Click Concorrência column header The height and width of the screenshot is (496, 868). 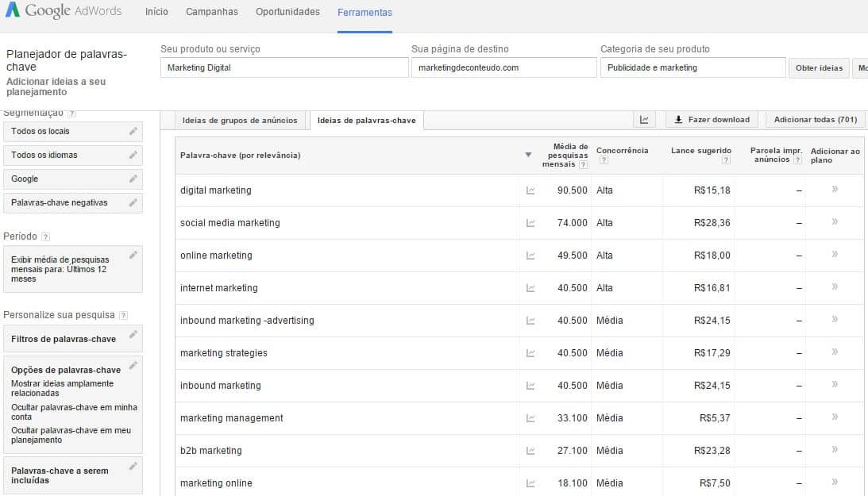623,151
